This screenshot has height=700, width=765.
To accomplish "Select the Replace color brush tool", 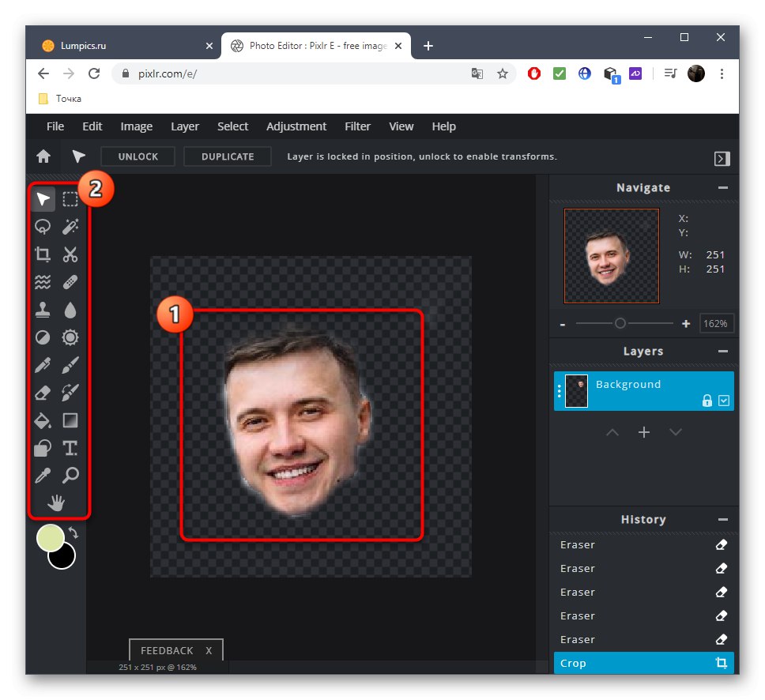I will [x=70, y=393].
